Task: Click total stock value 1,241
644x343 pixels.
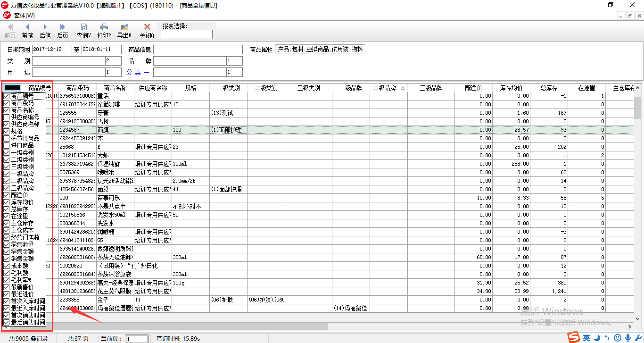Action: pyautogui.click(x=549, y=291)
